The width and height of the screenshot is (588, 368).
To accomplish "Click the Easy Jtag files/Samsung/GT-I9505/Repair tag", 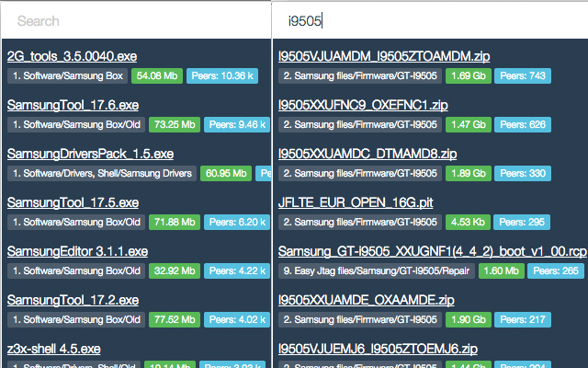I will click(x=377, y=271).
